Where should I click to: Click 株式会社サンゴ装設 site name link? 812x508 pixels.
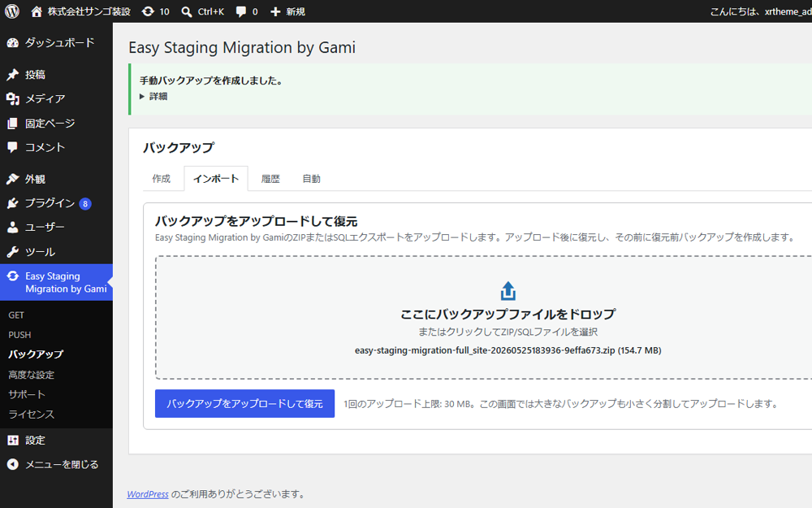coord(89,11)
